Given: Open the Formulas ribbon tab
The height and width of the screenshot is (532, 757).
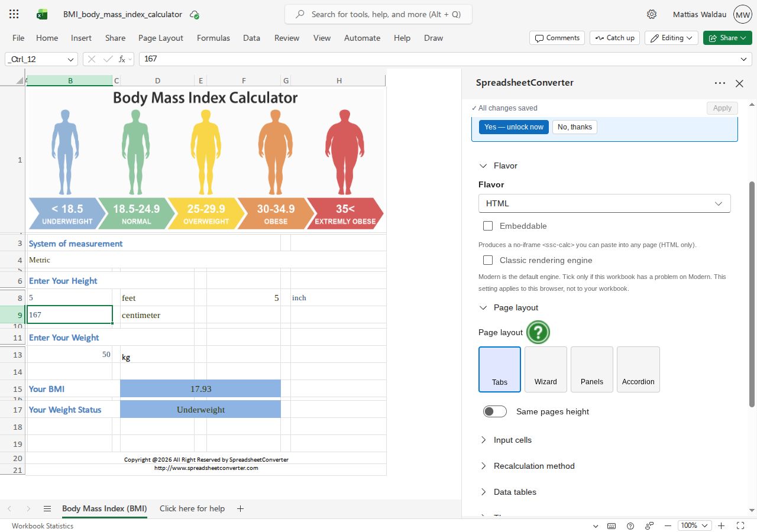Looking at the screenshot, I should click(213, 38).
